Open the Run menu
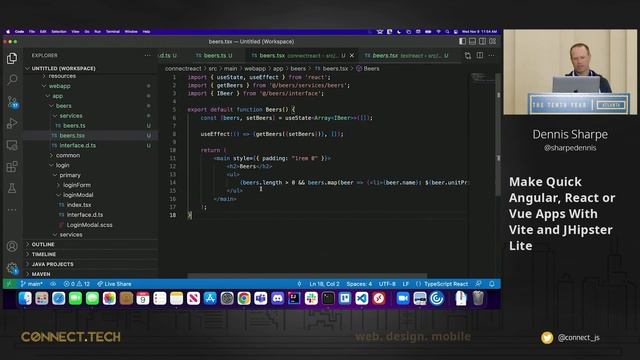Viewport: 640px width, 360px height. click(97, 31)
